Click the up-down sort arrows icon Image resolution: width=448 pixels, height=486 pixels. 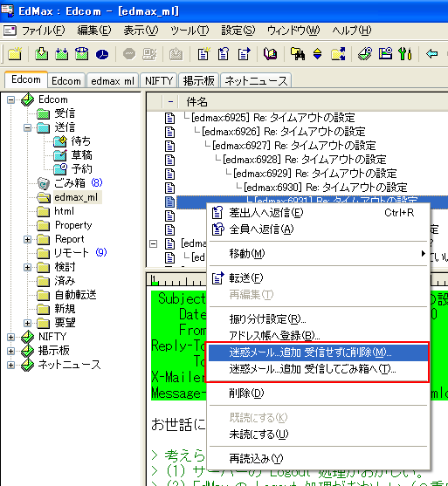click(x=317, y=54)
